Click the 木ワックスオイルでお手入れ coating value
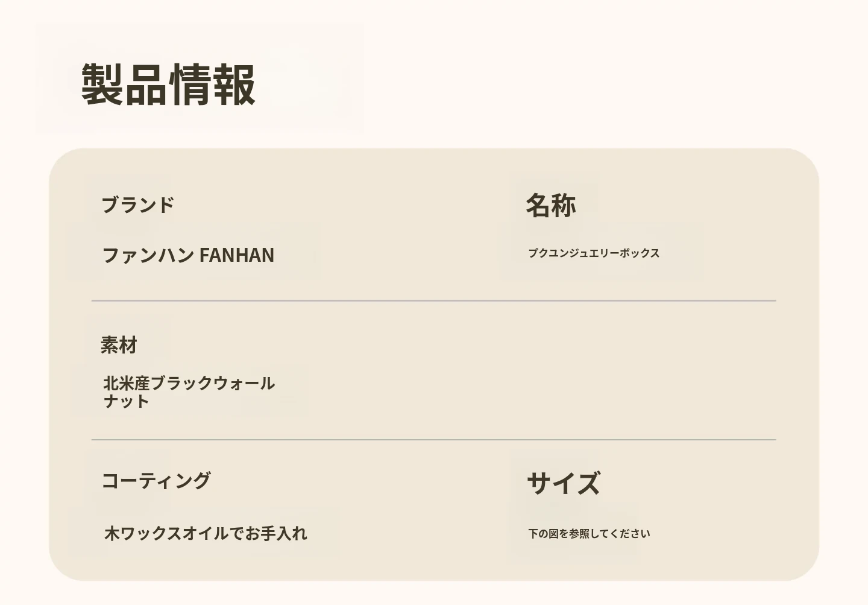 [206, 533]
